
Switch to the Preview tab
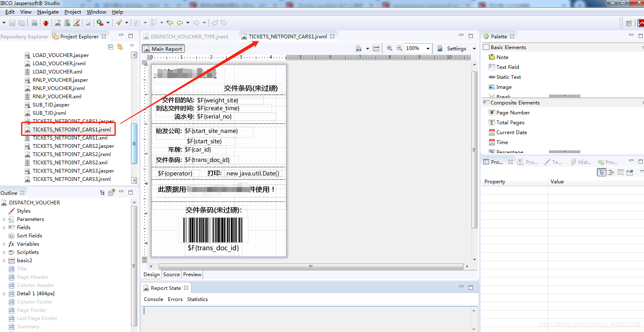click(192, 275)
